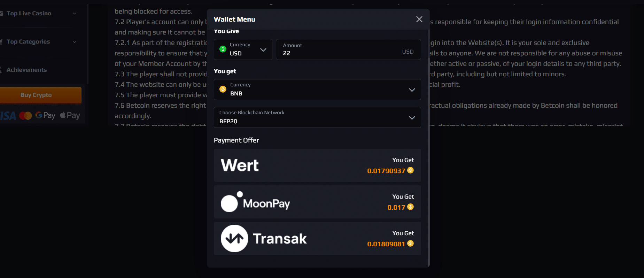Click the Transak arrows logo

pos(234,238)
